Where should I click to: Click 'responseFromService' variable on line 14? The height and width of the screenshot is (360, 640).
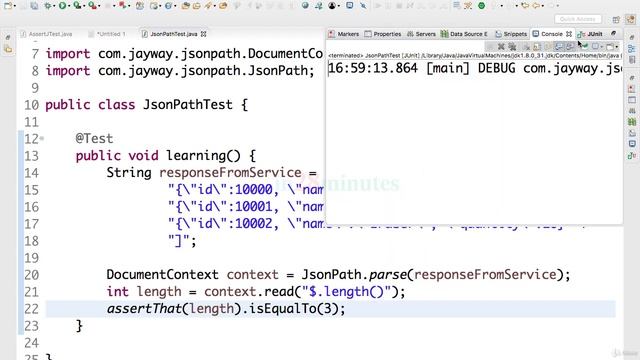click(230, 173)
